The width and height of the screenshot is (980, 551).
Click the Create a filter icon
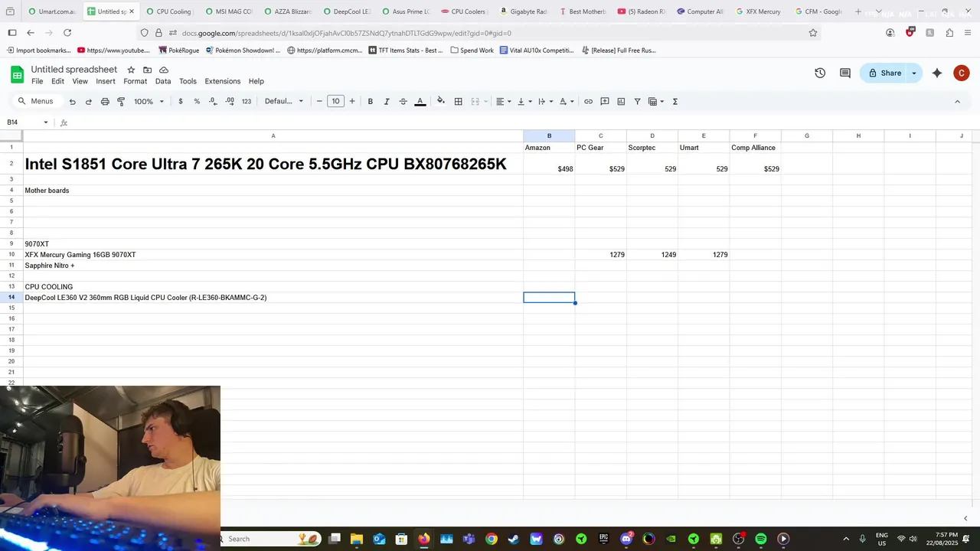click(637, 102)
